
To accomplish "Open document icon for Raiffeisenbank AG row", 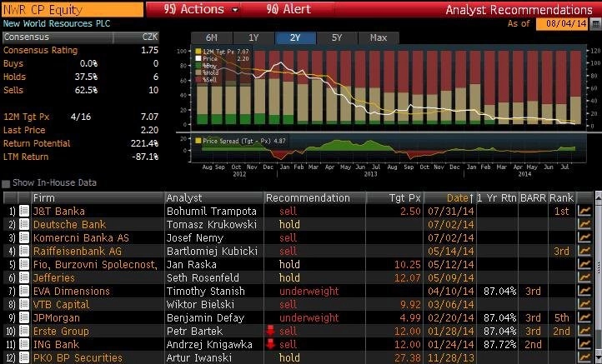I will click(24, 252).
